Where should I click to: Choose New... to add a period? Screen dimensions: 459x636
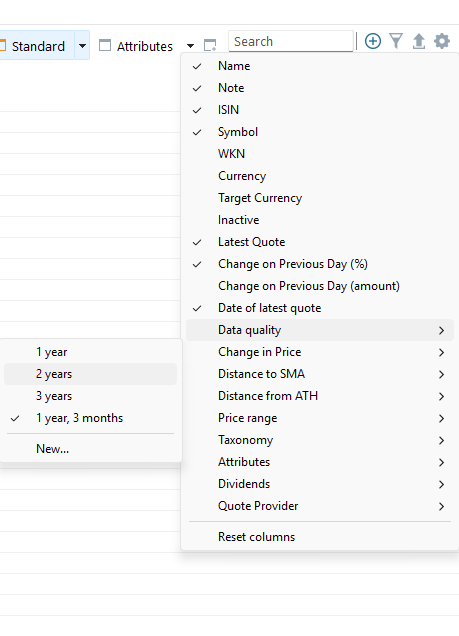tap(90, 449)
